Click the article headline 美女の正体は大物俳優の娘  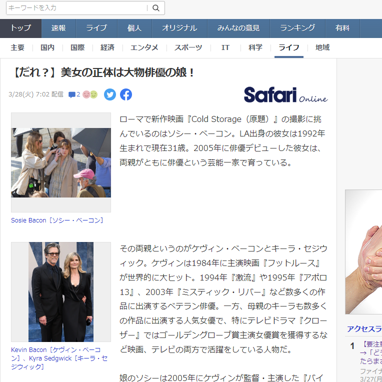click(103, 72)
